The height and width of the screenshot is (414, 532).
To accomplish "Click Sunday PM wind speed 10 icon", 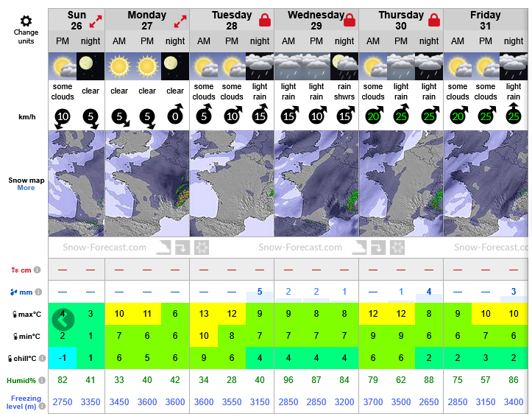I will click(63, 117).
